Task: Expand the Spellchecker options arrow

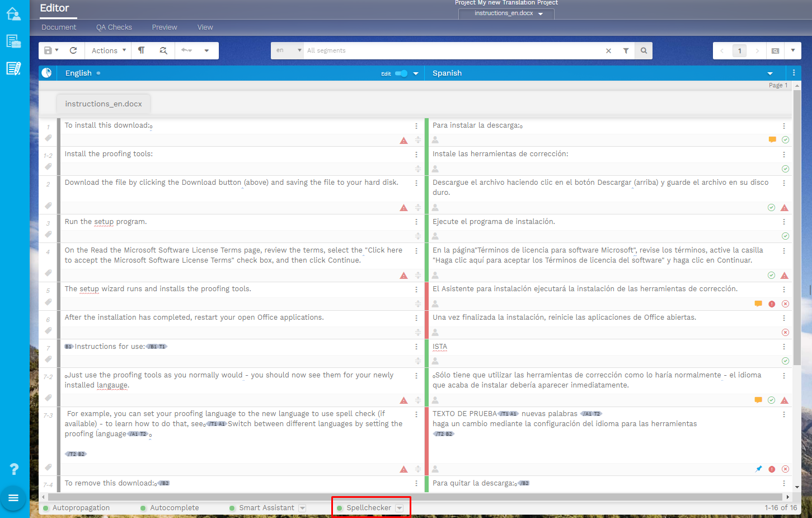Action: (x=400, y=508)
